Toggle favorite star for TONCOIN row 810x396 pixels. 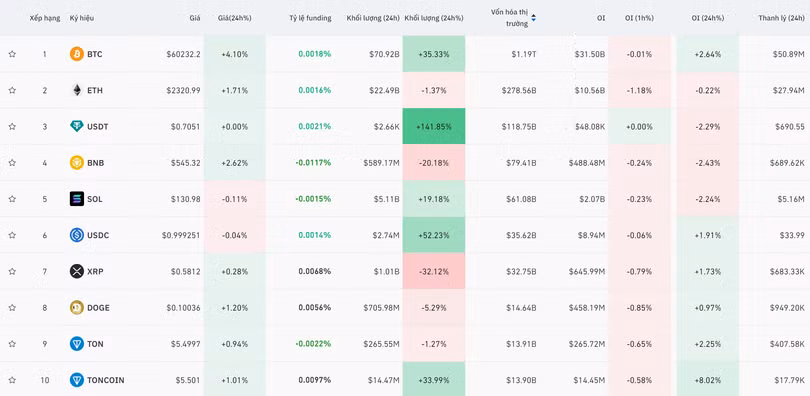[x=12, y=380]
